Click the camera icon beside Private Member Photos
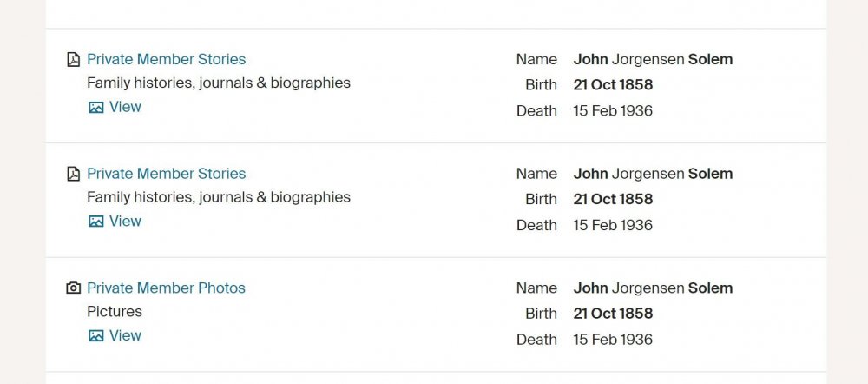This screenshot has height=384, width=868. 74,288
